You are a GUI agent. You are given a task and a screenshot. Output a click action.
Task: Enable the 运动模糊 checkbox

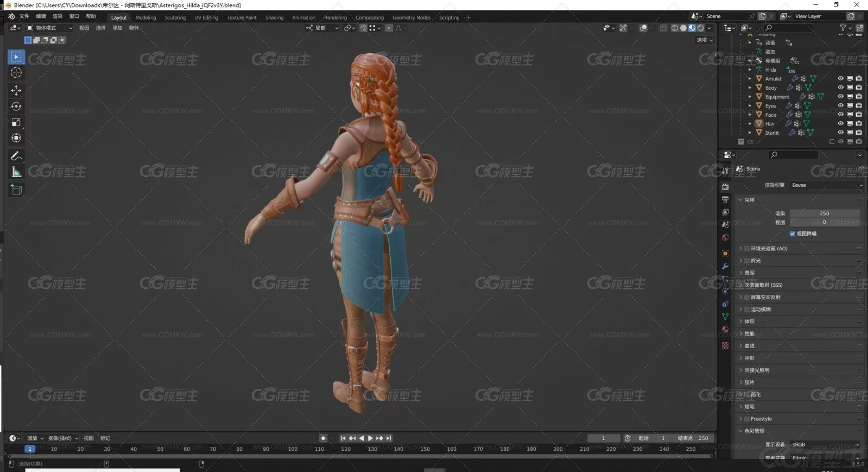[747, 309]
